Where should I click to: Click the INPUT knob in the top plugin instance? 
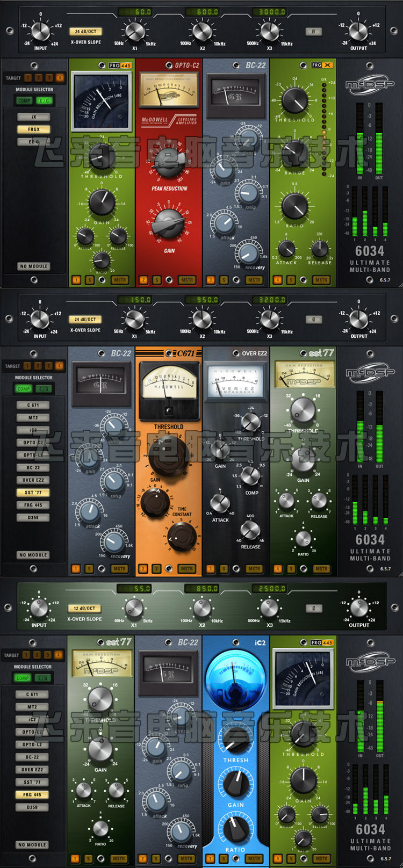40,31
